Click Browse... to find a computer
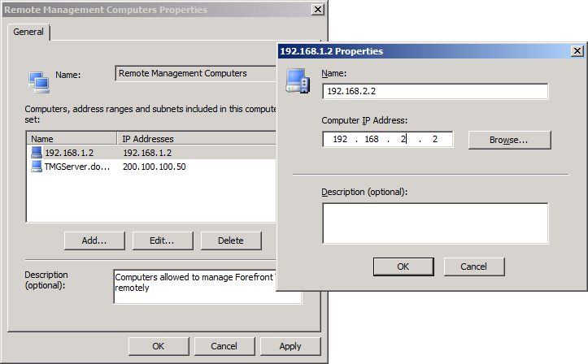588x364 pixels. [509, 140]
